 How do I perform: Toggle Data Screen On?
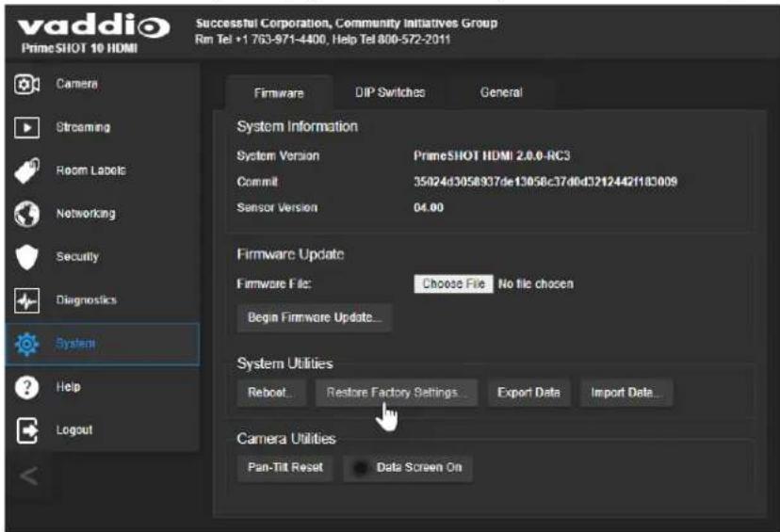coord(407,467)
